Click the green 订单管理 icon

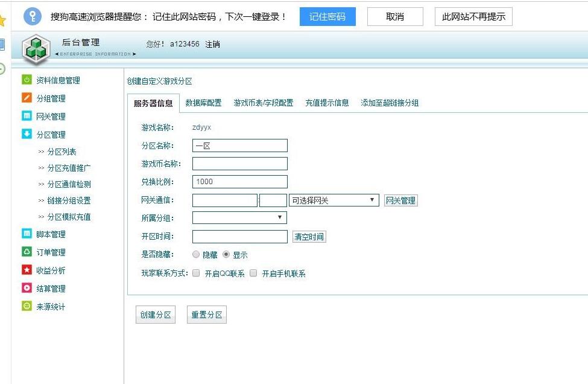point(27,252)
